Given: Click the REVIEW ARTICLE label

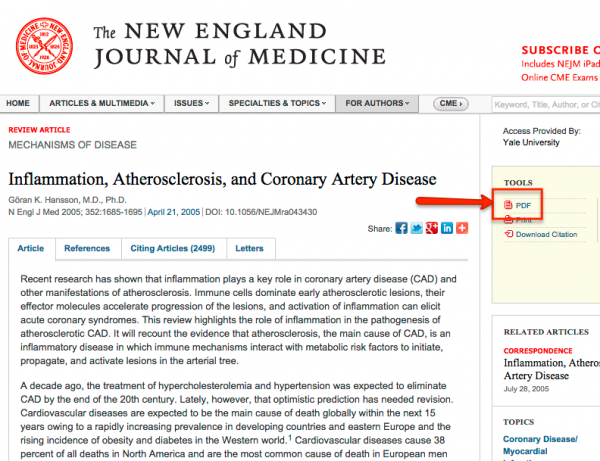Looking at the screenshot, I should pos(39,130).
